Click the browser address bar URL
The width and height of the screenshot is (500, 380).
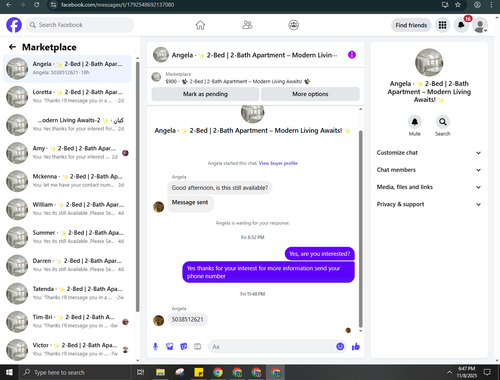[x=117, y=5]
